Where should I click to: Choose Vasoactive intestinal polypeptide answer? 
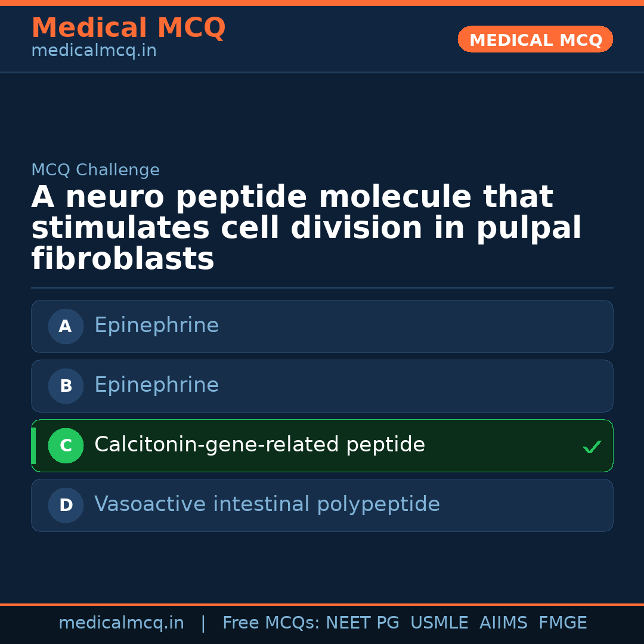pyautogui.click(x=267, y=504)
